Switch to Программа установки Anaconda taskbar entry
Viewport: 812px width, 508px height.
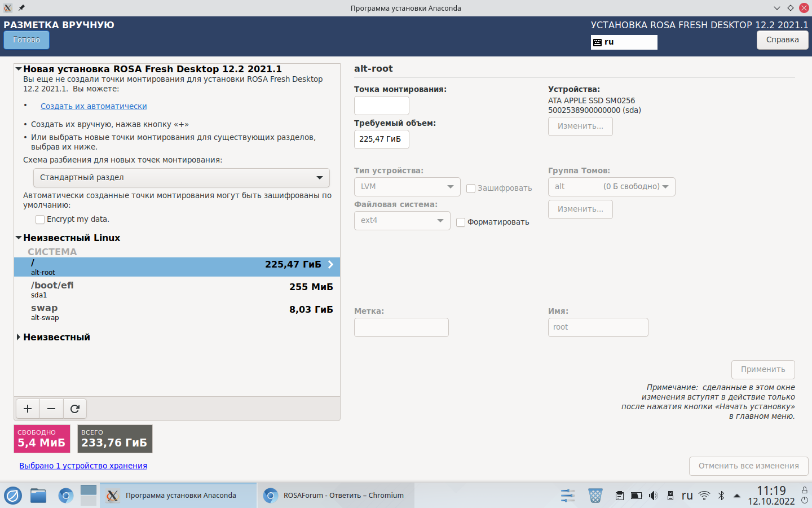178,496
